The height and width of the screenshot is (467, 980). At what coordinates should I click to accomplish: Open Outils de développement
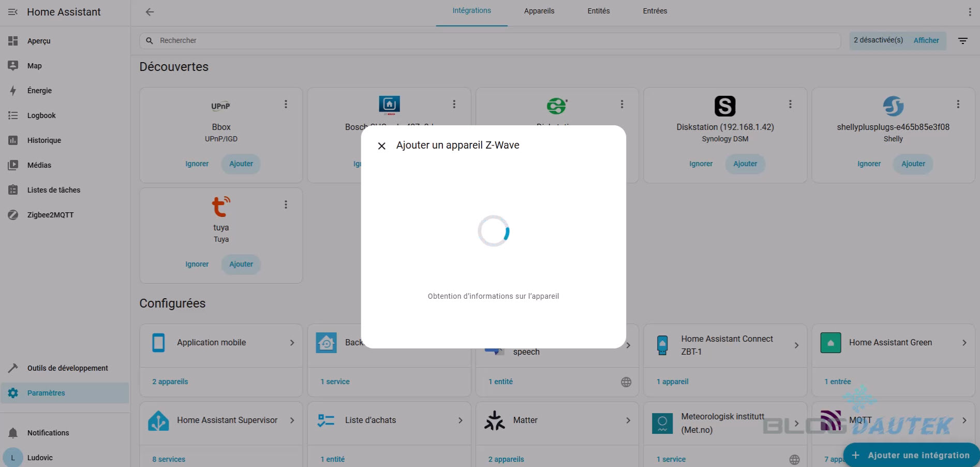67,368
